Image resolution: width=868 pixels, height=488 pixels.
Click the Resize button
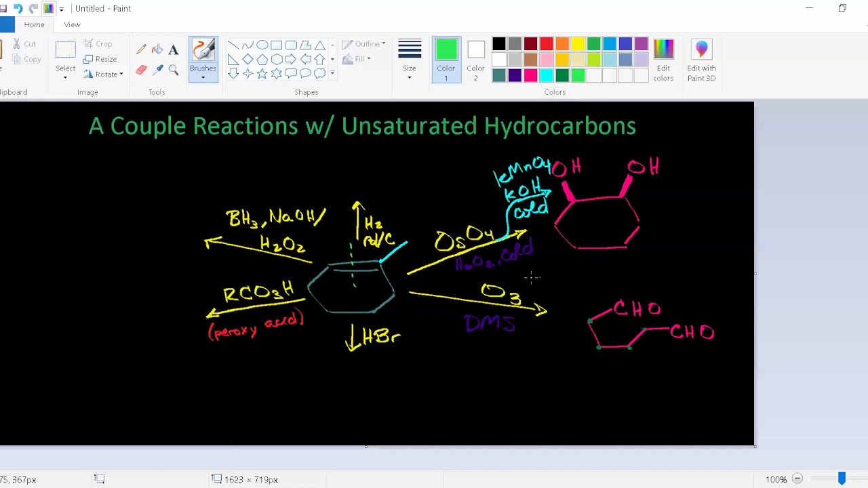coord(100,59)
